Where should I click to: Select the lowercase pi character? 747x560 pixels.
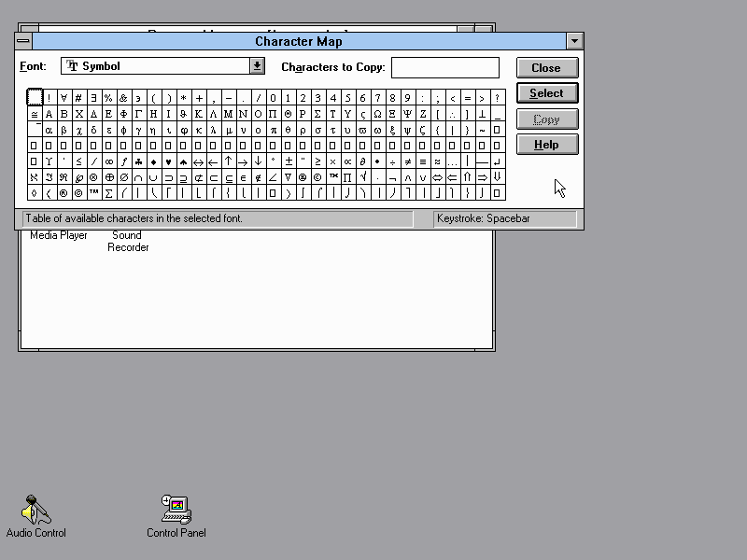pos(273,130)
